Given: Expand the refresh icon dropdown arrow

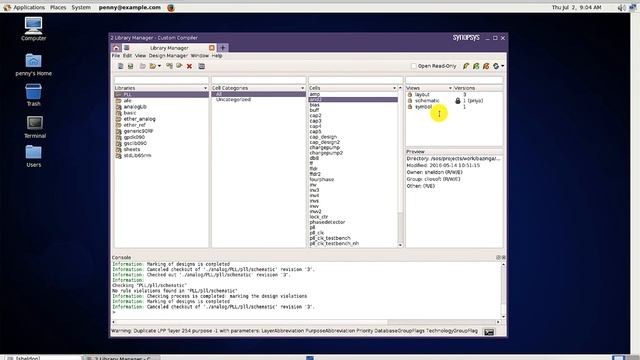Looking at the screenshot, I should (502, 66).
